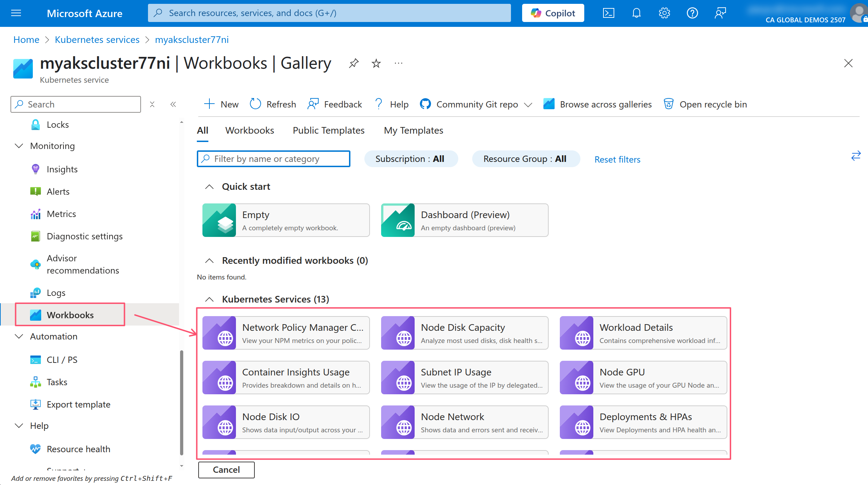Select Workbooks in the sidebar

70,315
